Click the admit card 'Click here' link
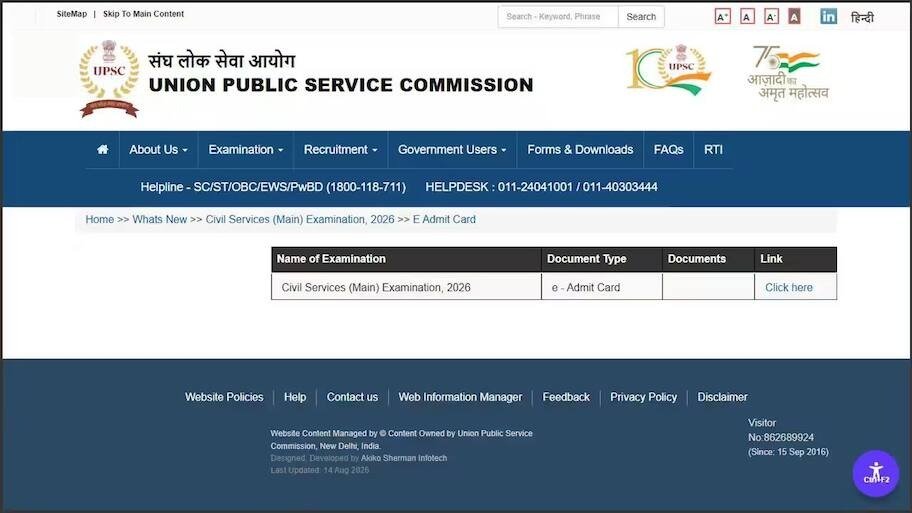This screenshot has width=912, height=513. point(788,287)
